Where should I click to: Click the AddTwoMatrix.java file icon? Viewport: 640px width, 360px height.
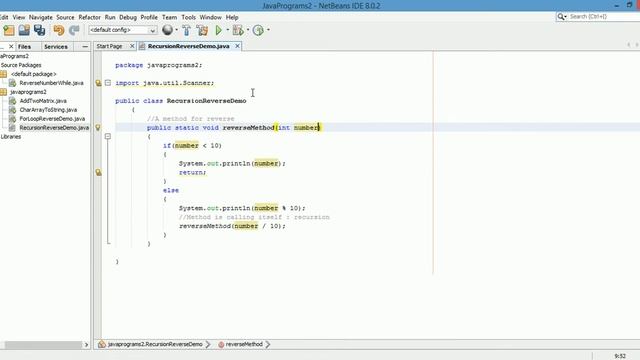(x=13, y=101)
